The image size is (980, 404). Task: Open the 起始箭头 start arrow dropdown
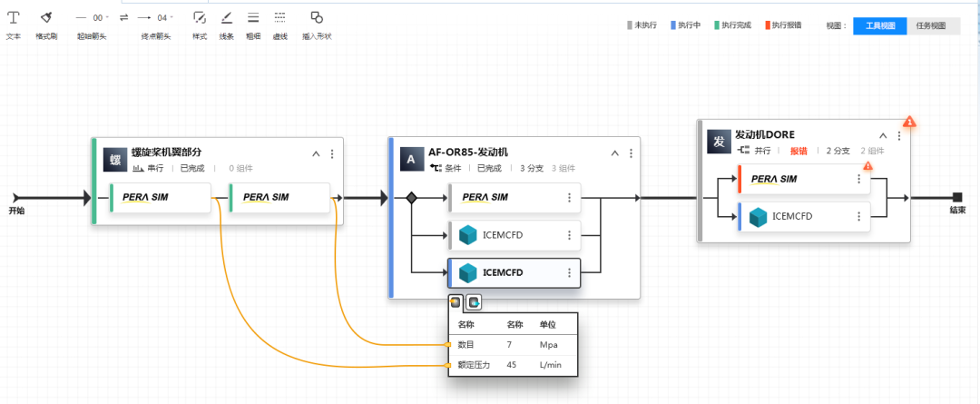tap(92, 17)
